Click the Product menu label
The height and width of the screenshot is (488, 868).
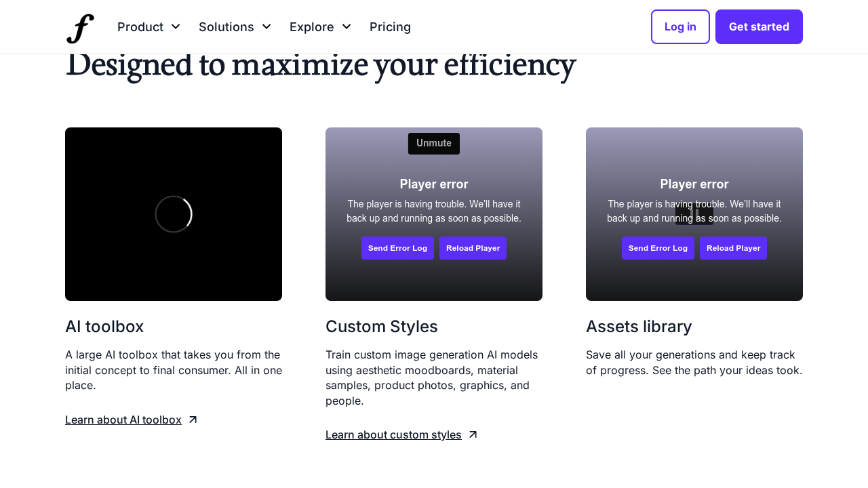[140, 27]
